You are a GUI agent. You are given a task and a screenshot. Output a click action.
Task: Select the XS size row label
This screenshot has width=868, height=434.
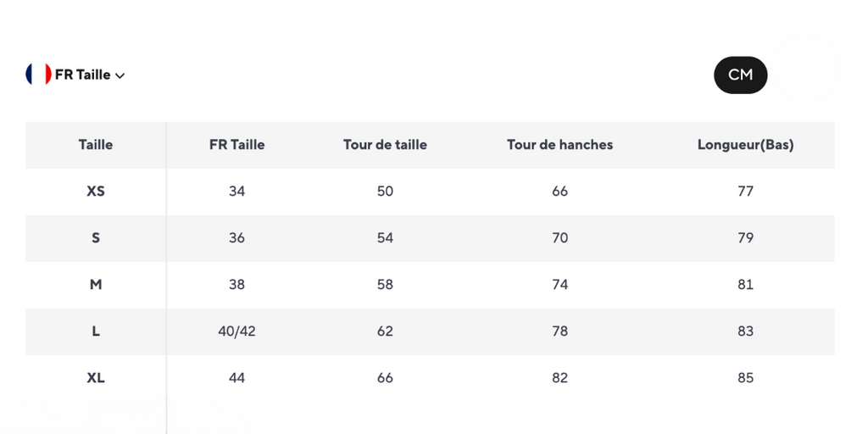click(96, 192)
